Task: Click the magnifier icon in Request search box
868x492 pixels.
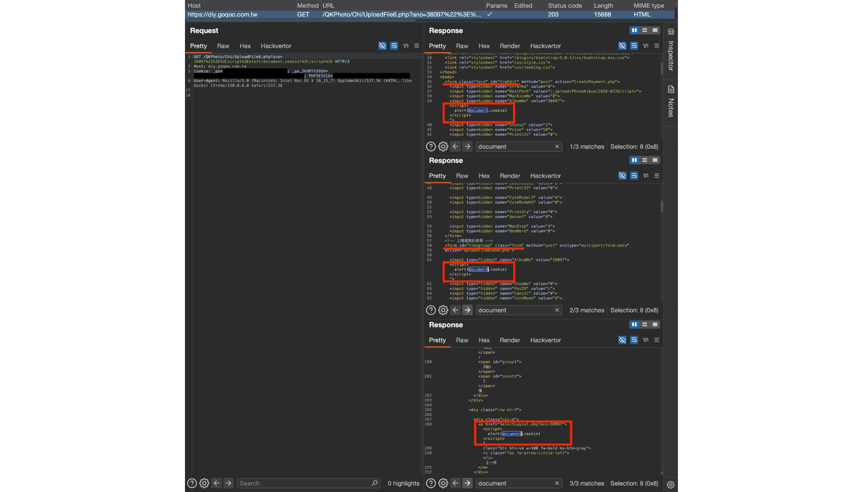Action: [375, 483]
